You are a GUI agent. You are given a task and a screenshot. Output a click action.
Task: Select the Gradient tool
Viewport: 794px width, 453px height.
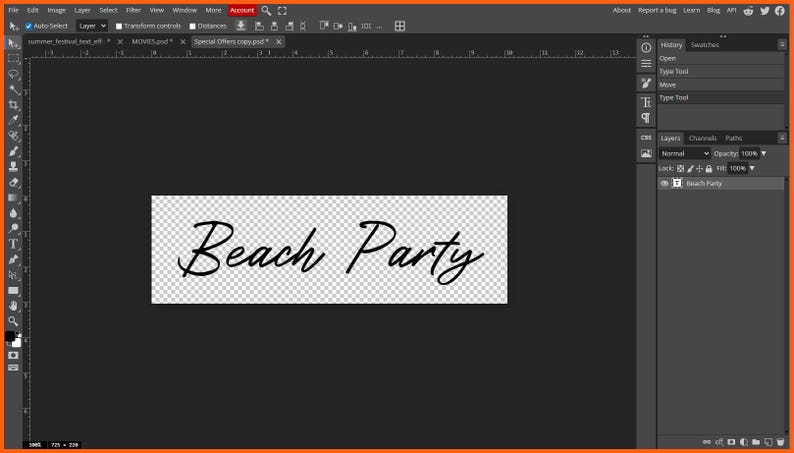(14, 198)
